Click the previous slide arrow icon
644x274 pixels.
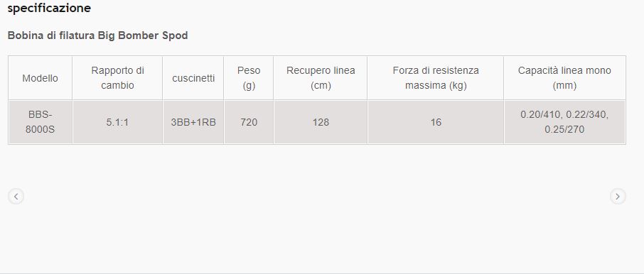tap(16, 197)
